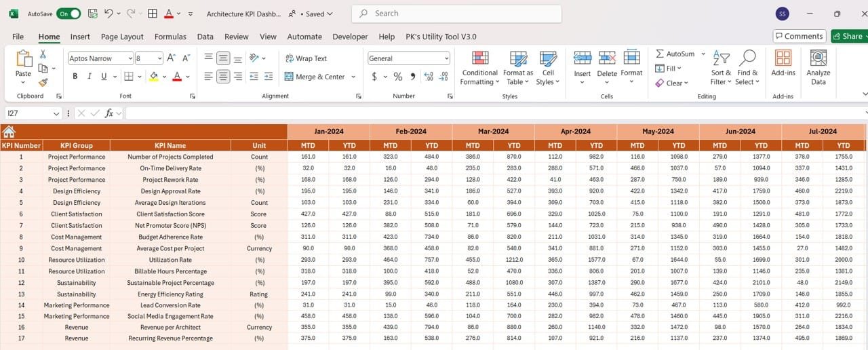
Task: Open the Merge & Center dropdown arrow
Action: click(x=353, y=77)
